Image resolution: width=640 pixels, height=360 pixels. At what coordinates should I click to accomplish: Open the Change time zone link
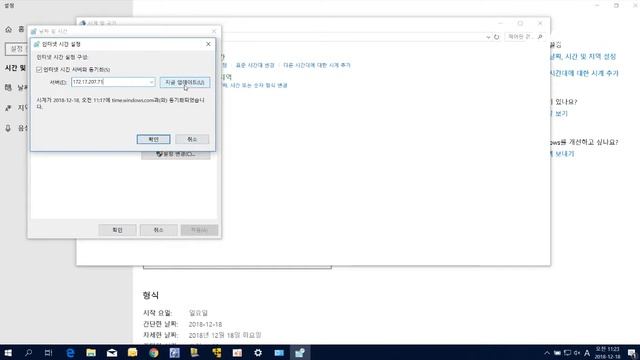point(255,65)
